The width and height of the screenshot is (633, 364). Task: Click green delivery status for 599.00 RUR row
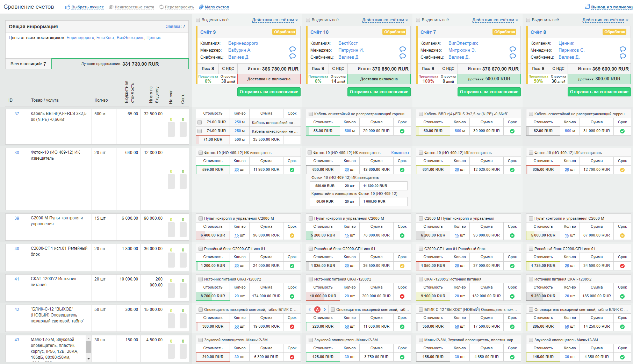292,170
